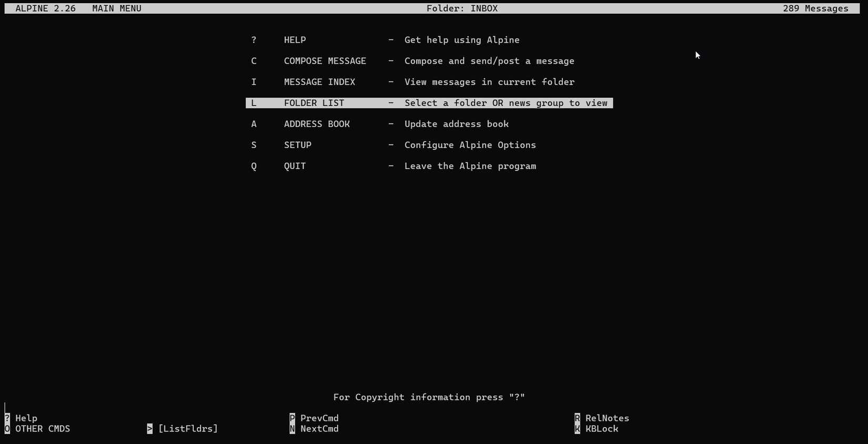Click the "K" key hint beside KBLock
The width and height of the screenshot is (868, 444).
(x=578, y=429)
